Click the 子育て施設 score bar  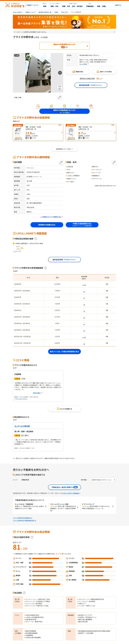pos(48,584)
